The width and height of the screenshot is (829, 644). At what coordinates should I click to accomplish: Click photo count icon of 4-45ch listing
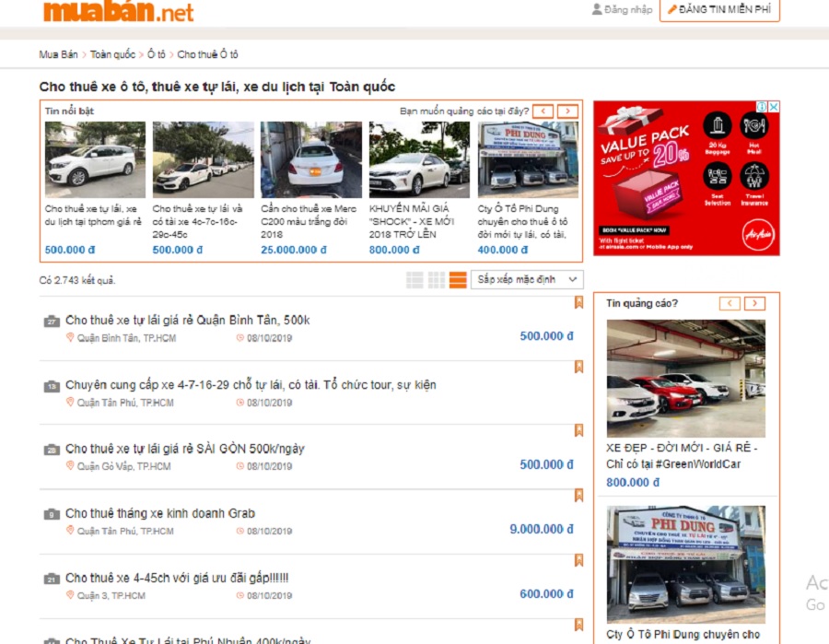click(52, 579)
